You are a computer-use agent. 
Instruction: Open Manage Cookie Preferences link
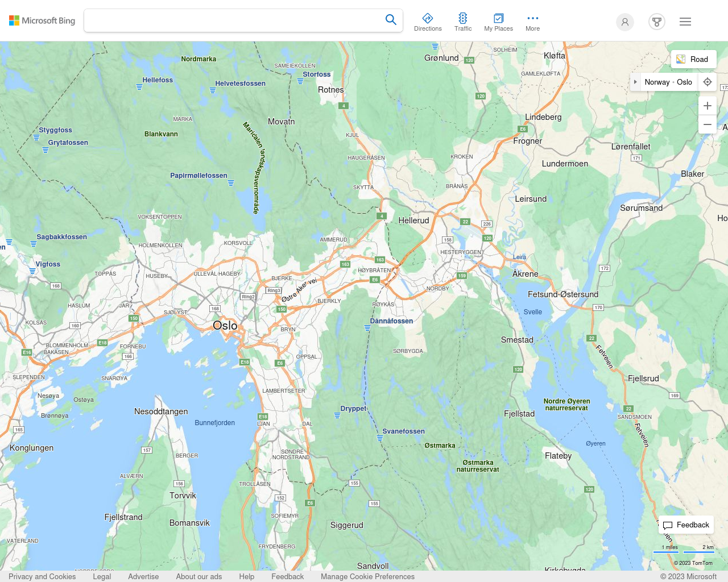tap(367, 576)
